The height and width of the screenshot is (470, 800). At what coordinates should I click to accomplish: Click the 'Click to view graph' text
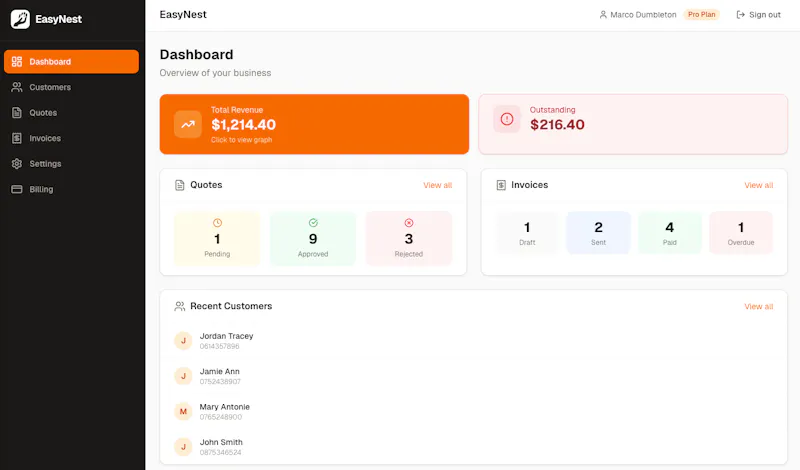point(241,140)
